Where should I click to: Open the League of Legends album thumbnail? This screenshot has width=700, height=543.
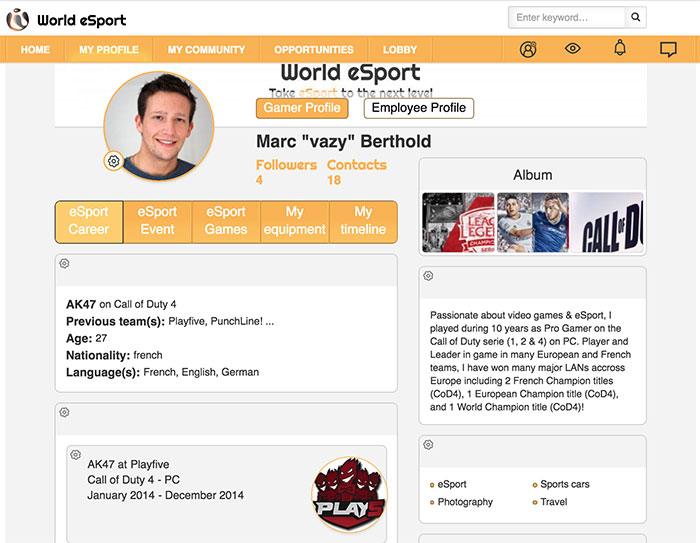point(458,222)
